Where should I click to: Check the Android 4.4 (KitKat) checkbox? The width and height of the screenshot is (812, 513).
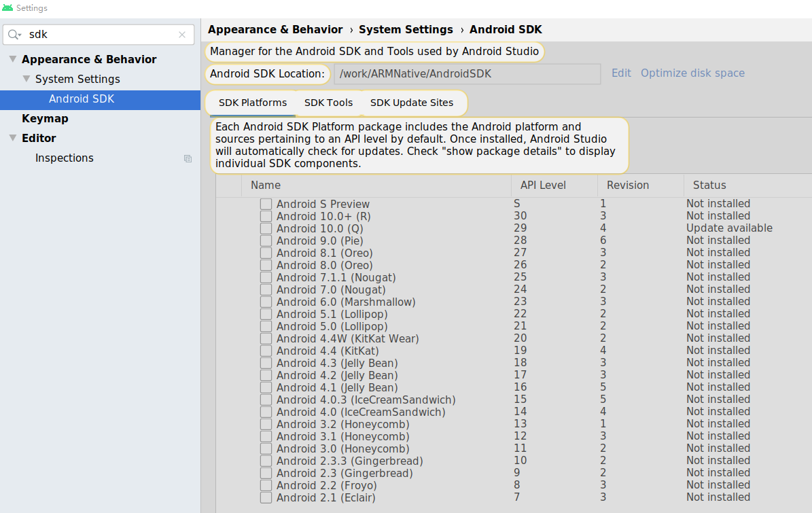(x=266, y=351)
